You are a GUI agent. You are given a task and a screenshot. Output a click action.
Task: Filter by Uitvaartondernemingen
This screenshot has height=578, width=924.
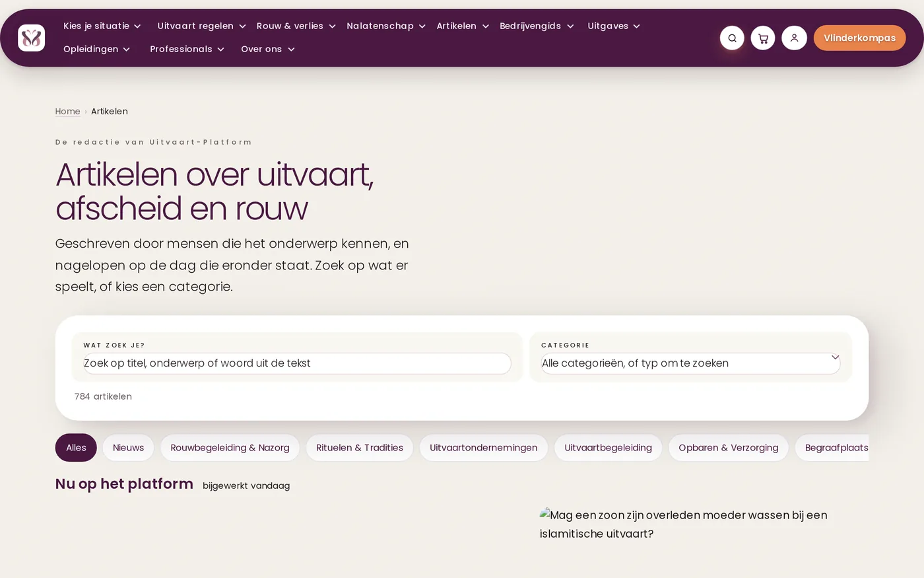[484, 448]
